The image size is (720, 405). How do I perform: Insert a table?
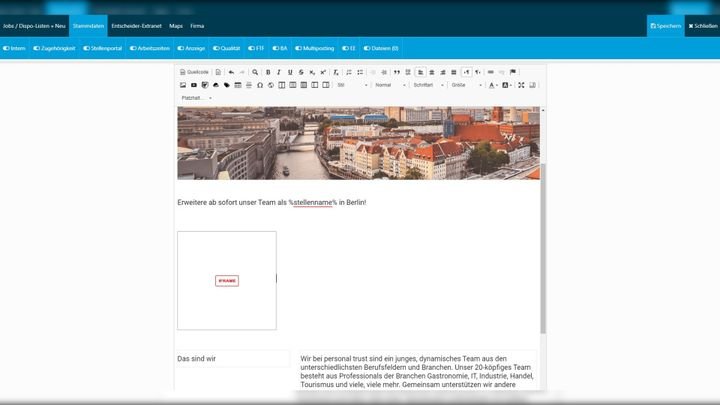[238, 85]
